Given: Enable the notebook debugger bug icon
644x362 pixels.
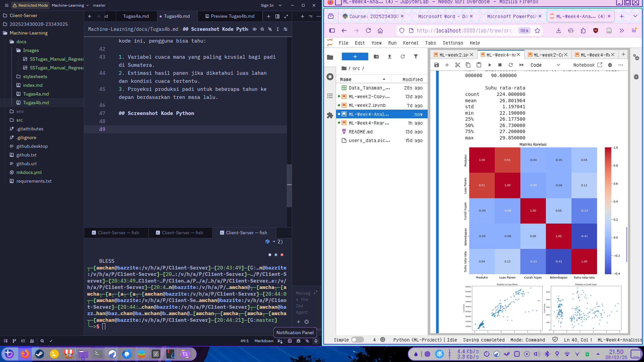Looking at the screenshot, I should pyautogui.click(x=610, y=65).
